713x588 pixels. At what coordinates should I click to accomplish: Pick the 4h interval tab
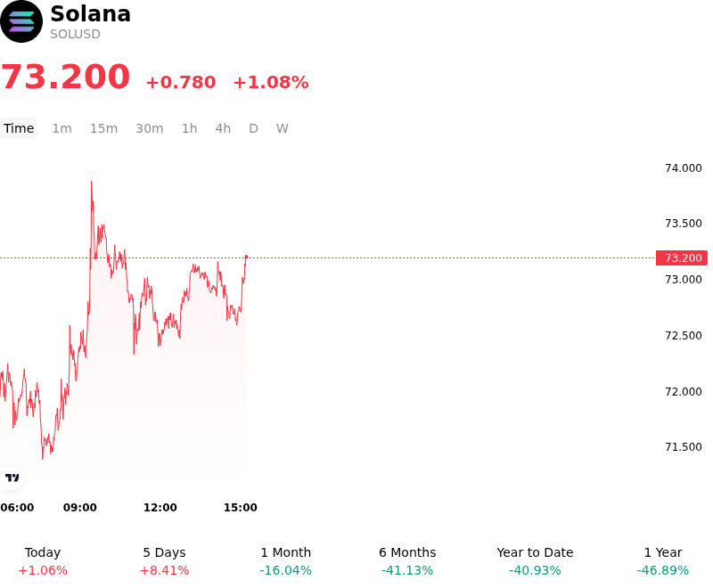[x=223, y=128]
